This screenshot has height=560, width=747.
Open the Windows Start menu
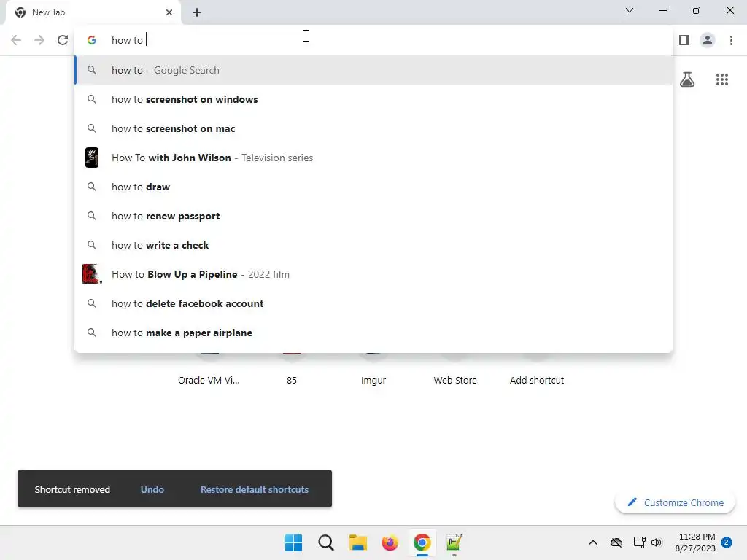coord(293,542)
